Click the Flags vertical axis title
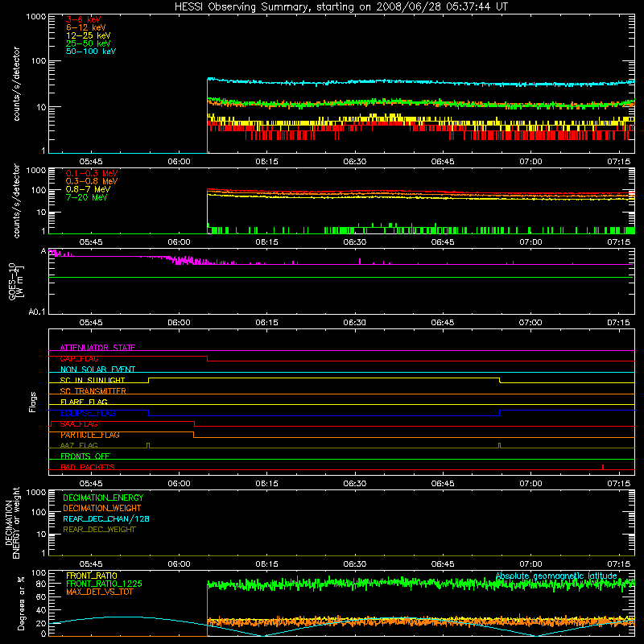This screenshot has height=644, width=644. 33,402
